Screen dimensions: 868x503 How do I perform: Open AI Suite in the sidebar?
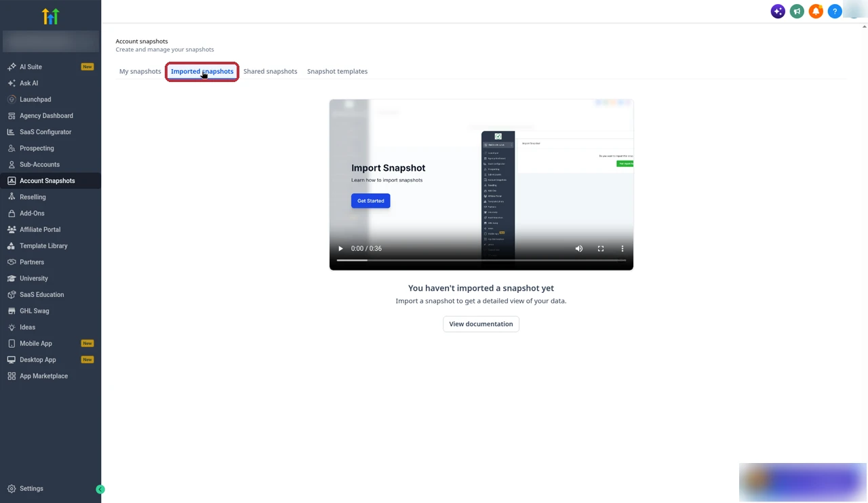click(x=50, y=67)
